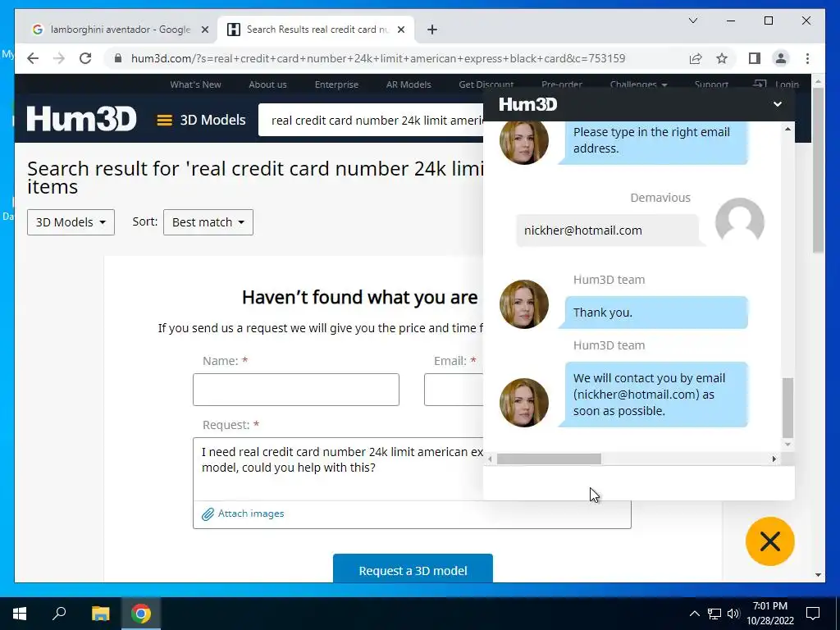Open the Get Discount link
Image resolution: width=840 pixels, height=630 pixels.
tap(486, 84)
